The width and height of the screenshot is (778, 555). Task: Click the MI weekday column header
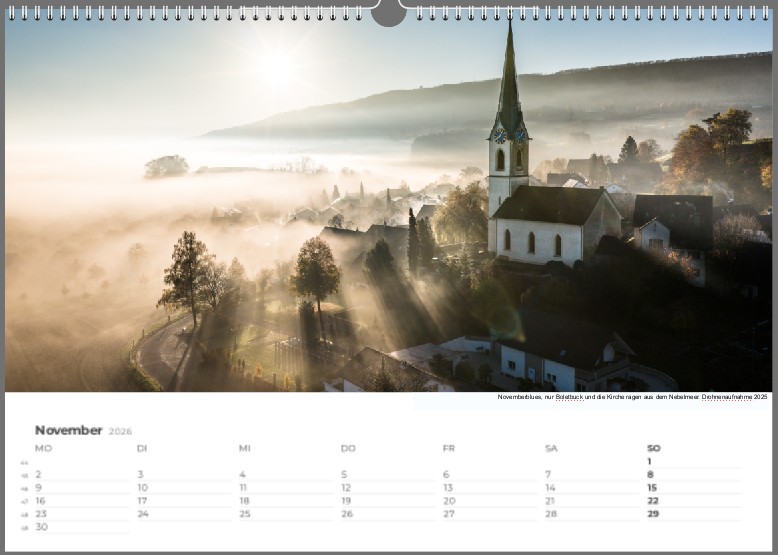click(244, 448)
